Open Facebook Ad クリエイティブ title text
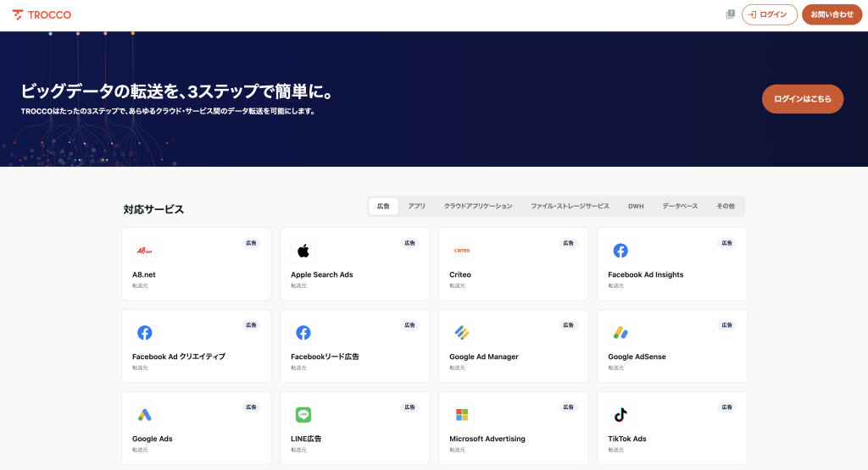 click(179, 357)
